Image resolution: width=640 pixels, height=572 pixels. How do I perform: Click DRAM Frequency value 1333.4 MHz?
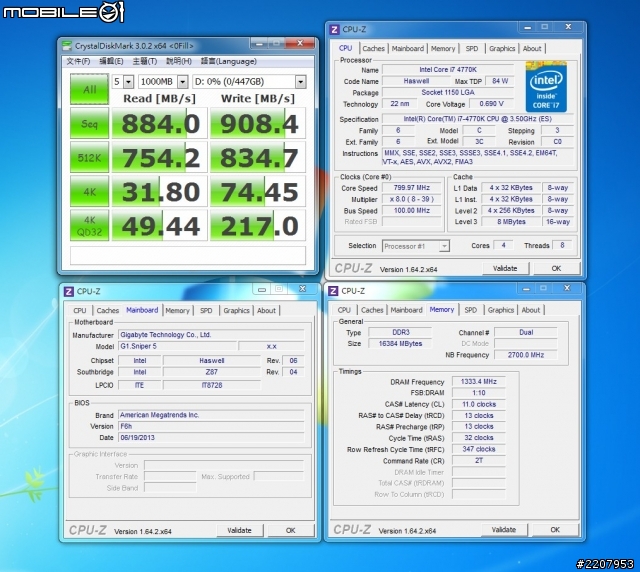479,382
